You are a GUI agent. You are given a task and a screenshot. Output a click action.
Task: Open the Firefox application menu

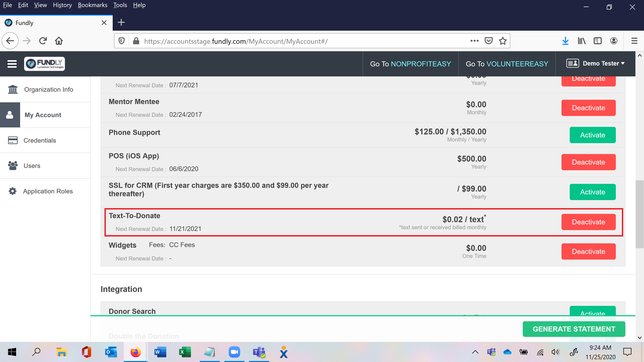634,41
